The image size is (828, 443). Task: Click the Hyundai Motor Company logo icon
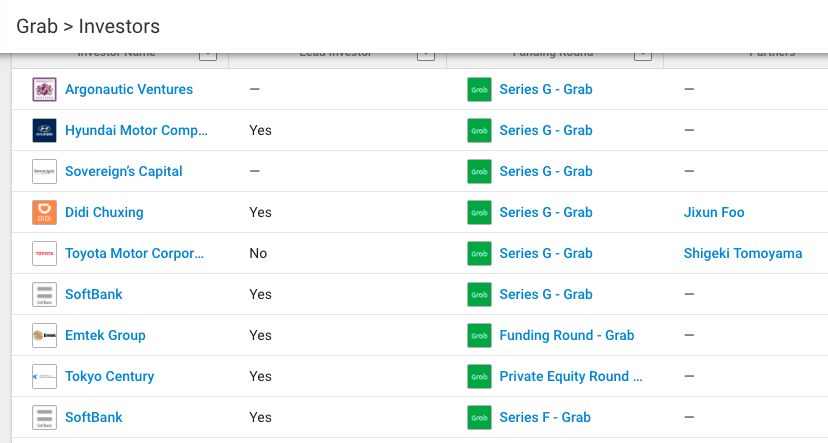click(x=44, y=130)
